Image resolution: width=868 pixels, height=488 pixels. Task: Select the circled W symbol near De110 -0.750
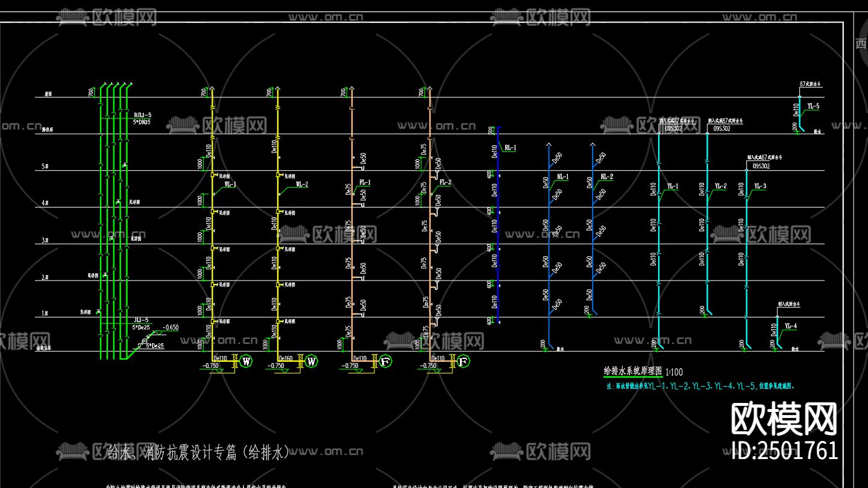(x=246, y=361)
